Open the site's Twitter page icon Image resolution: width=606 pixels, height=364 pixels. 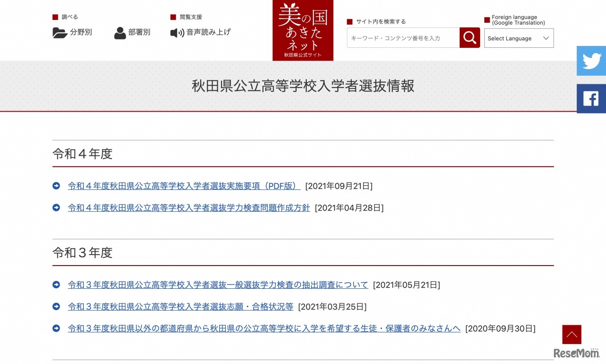[x=591, y=61]
